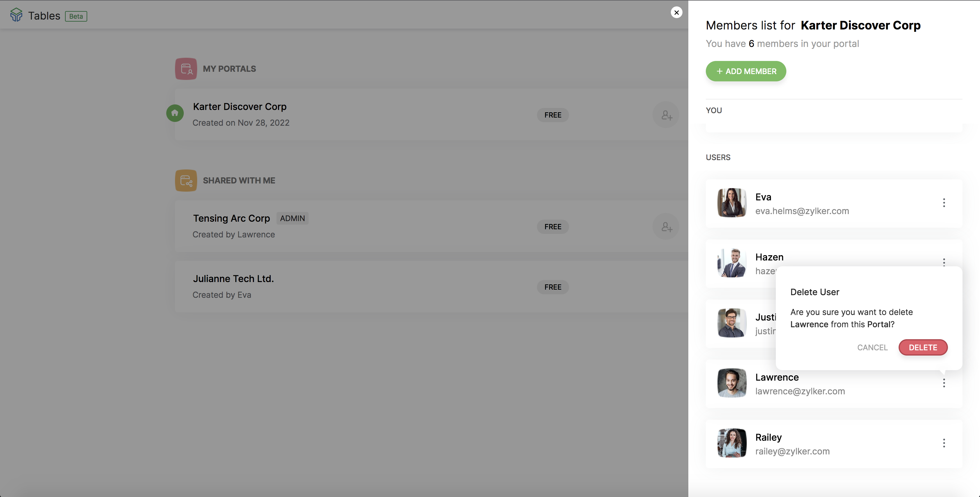This screenshot has height=497, width=980.
Task: Click add-user icon on Karter Discover Corp row
Action: pos(666,115)
